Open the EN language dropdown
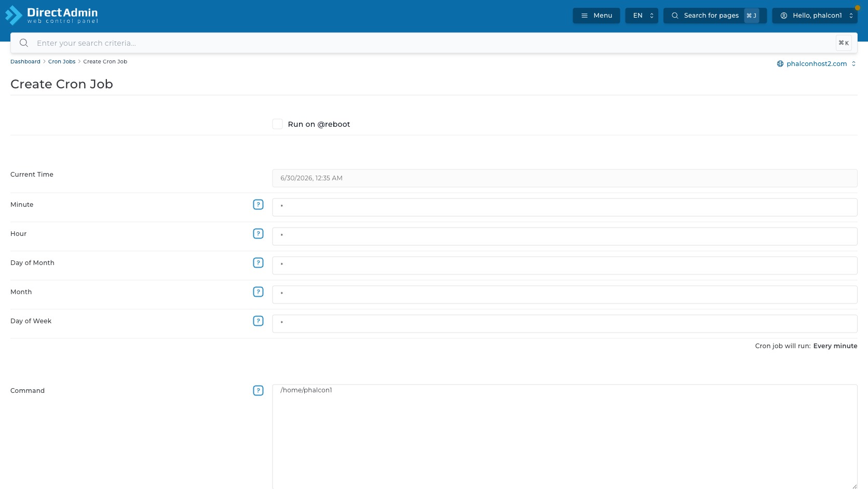The width and height of the screenshot is (868, 489). 642,16
